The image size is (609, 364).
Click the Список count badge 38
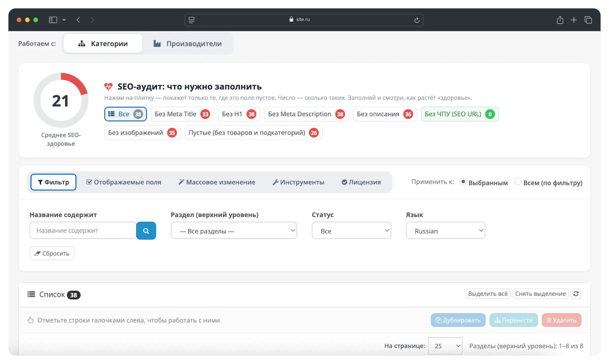(74, 295)
